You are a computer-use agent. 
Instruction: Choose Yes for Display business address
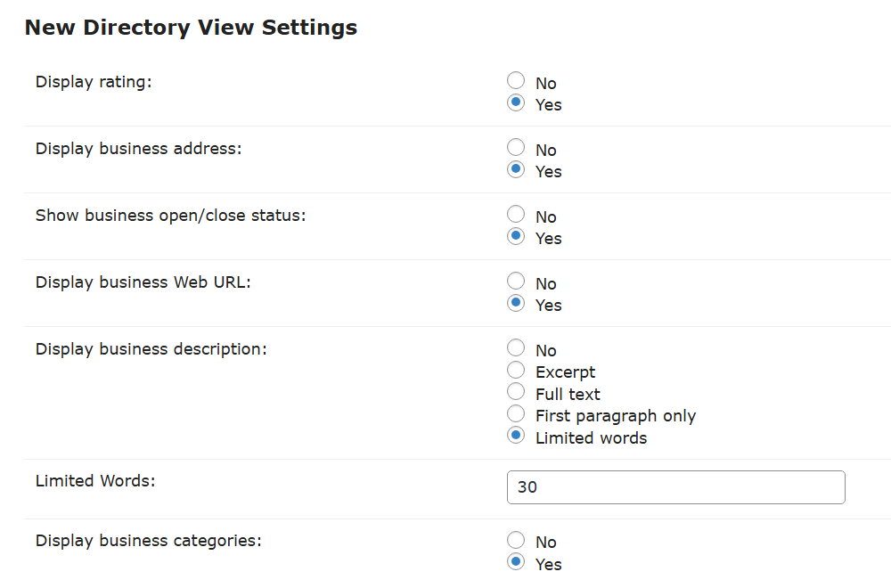[516, 170]
